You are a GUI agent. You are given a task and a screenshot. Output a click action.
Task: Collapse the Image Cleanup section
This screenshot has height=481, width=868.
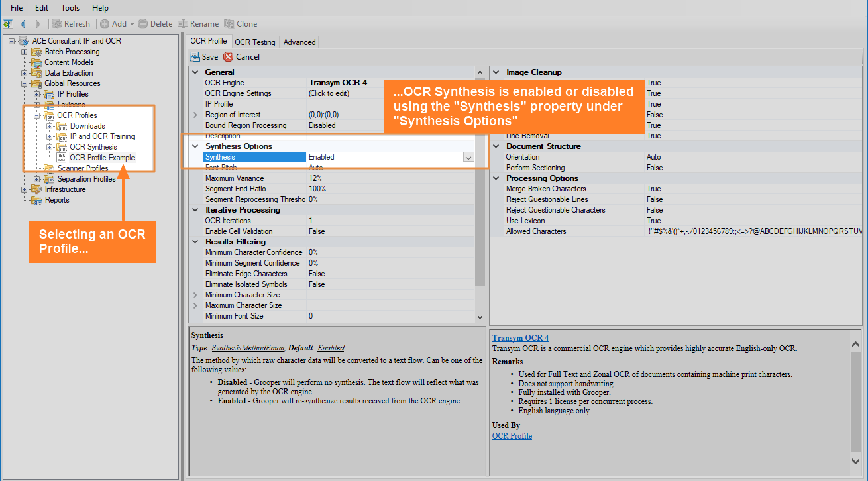coord(496,72)
